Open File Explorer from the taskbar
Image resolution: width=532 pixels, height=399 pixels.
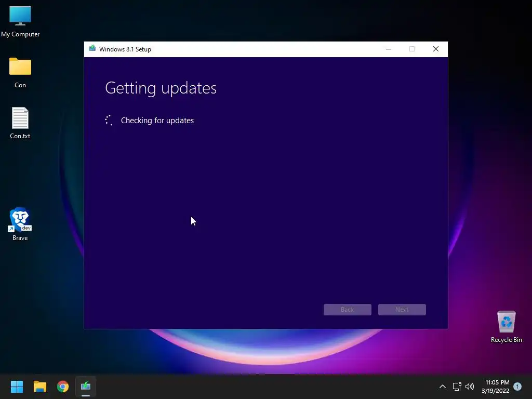point(39,387)
